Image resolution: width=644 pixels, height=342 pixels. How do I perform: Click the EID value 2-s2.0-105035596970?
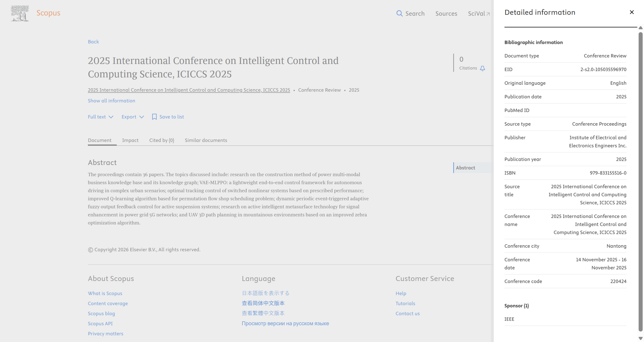pyautogui.click(x=603, y=70)
